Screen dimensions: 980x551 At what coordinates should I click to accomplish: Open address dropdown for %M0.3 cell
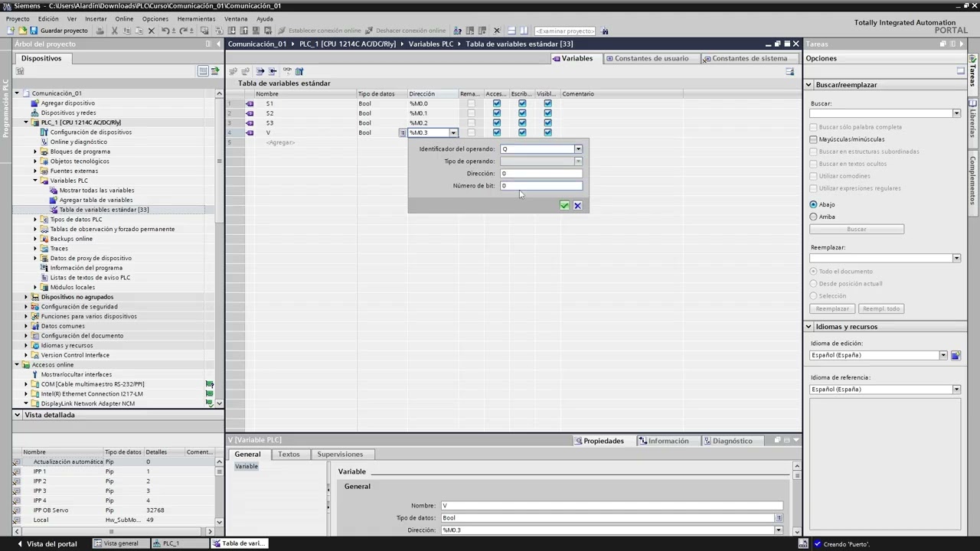[x=452, y=133]
